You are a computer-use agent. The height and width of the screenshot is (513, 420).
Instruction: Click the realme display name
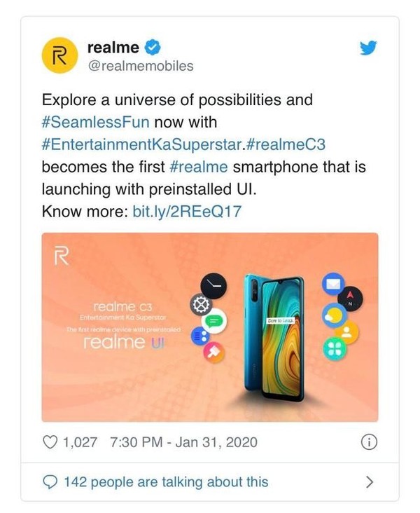(x=113, y=48)
